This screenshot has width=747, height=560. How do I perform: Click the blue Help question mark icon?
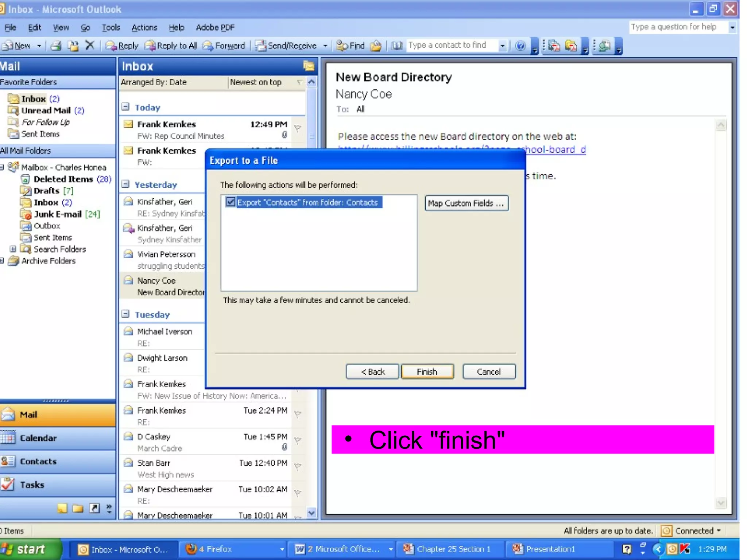click(520, 46)
